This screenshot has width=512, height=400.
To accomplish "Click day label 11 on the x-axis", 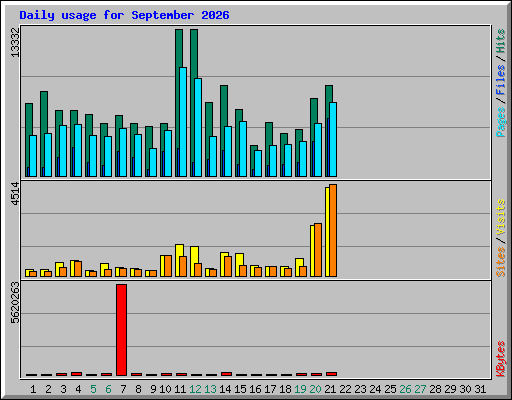I will [x=180, y=389].
